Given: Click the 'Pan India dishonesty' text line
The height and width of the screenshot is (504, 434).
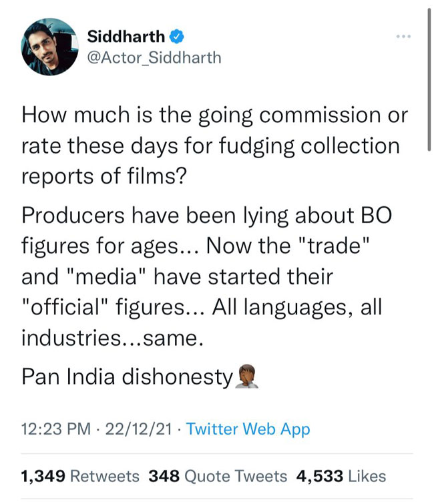Looking at the screenshot, I should coord(127,377).
